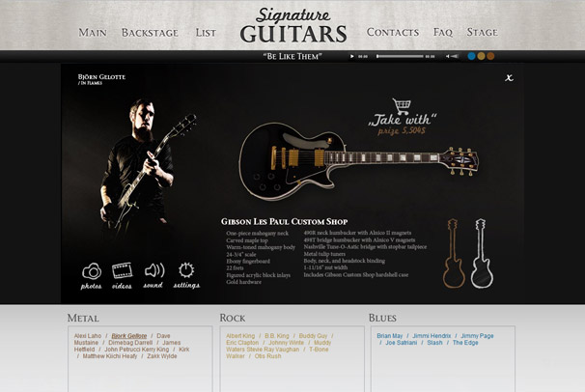
Task: Close the guitar detail panel
Action: [509, 77]
